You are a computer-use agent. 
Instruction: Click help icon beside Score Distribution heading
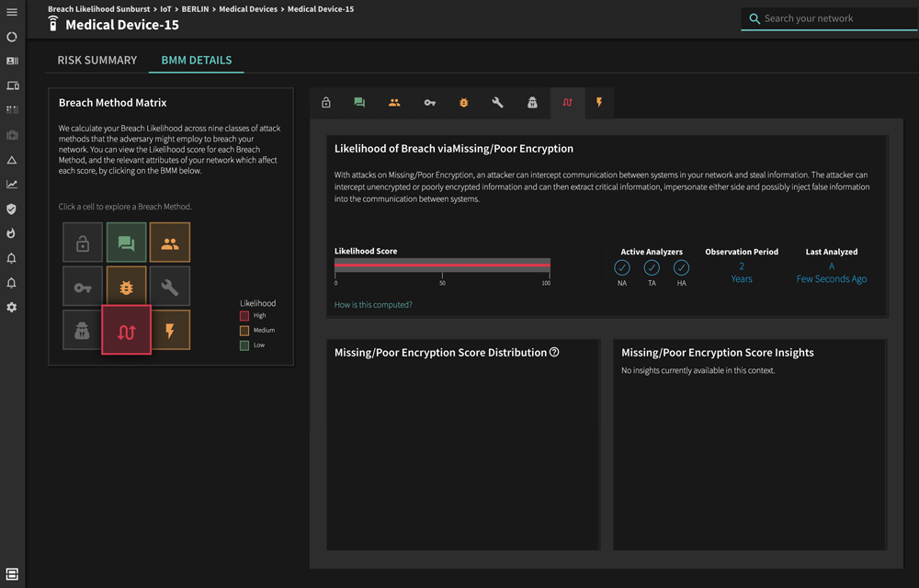pos(554,352)
